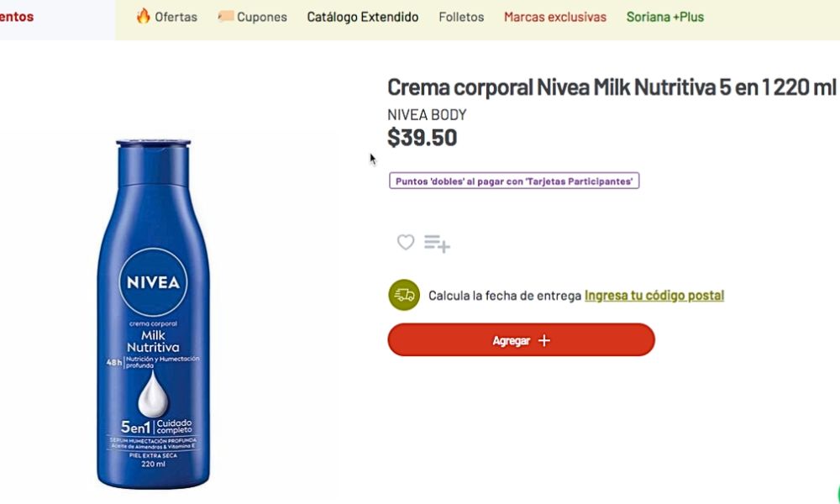
Task: Open the partially visible red menu at top-left
Action: point(17,17)
